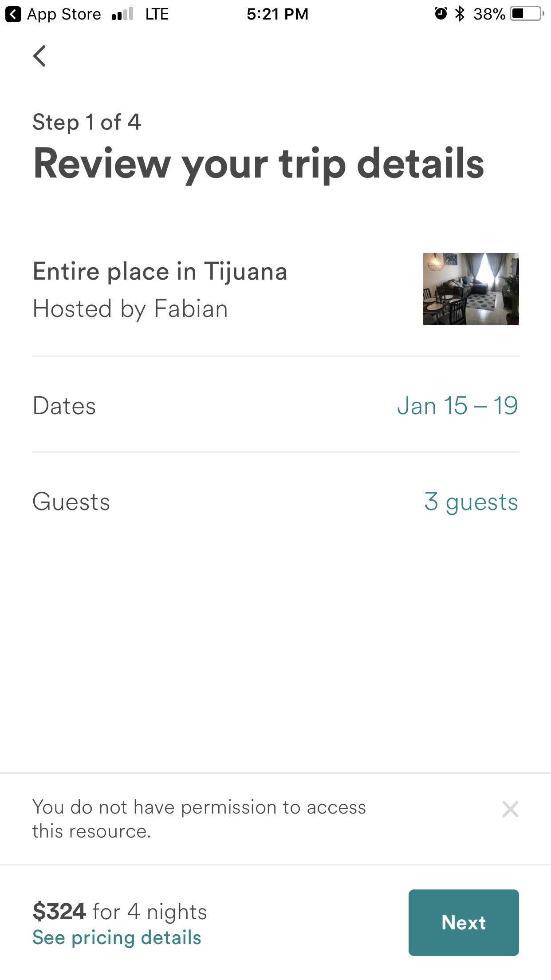The height and width of the screenshot is (980, 551).
Task: Tap the alarm clock status icon
Action: pyautogui.click(x=441, y=14)
